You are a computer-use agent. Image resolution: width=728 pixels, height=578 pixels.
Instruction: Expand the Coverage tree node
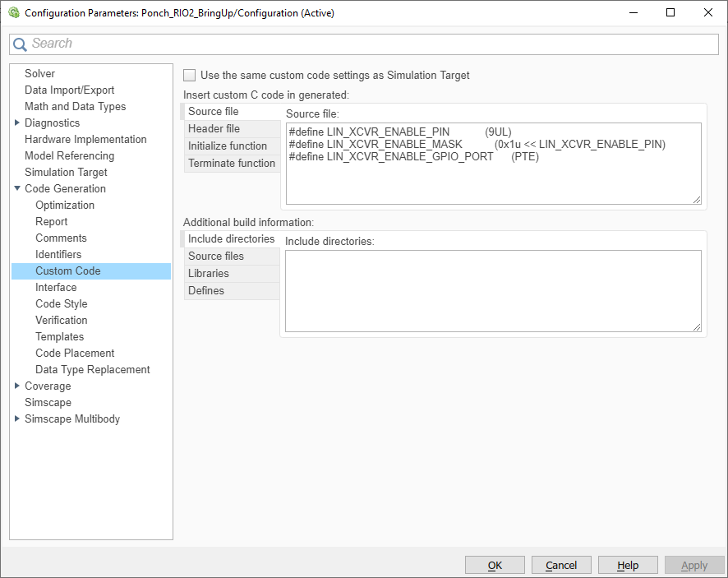tap(18, 386)
